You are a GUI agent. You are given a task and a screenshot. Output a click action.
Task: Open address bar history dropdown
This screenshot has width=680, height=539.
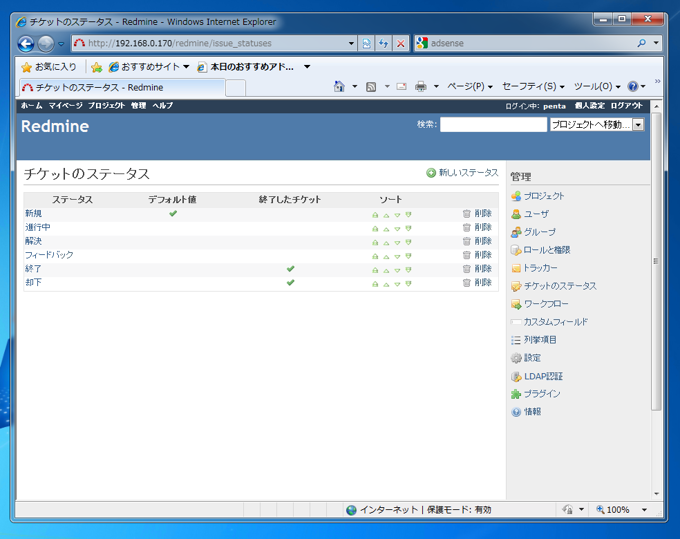[x=351, y=43]
